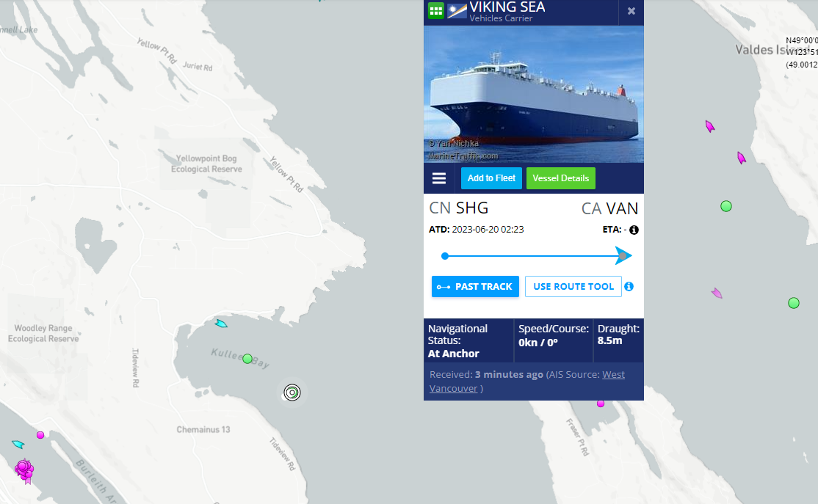Click the CN SHG departure port label
818x504 pixels.
[458, 208]
